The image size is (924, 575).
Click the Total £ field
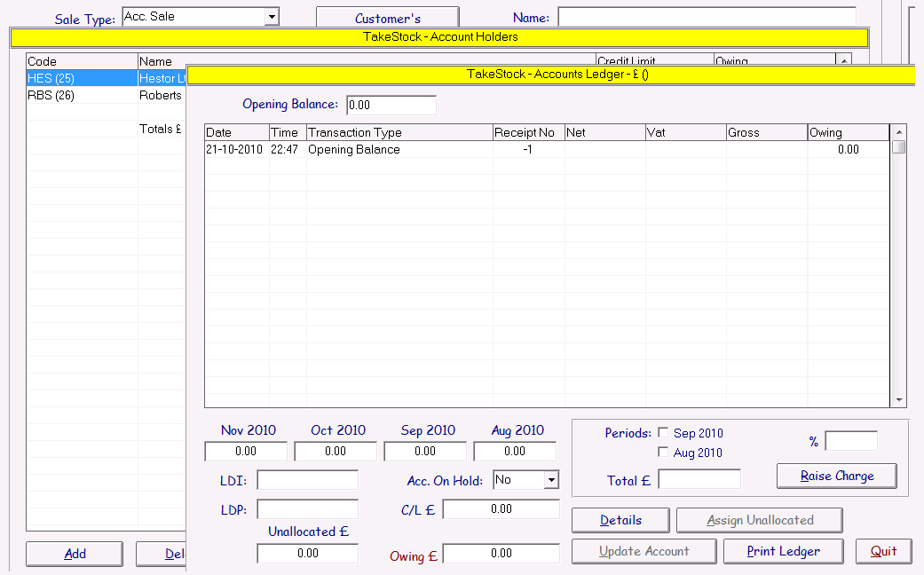[x=699, y=479]
